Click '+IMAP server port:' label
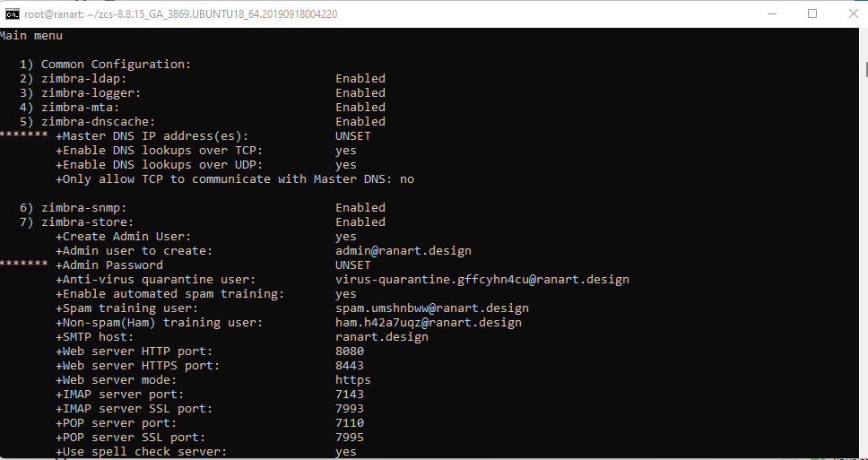Screen dimensions: 868x460 click(x=119, y=395)
